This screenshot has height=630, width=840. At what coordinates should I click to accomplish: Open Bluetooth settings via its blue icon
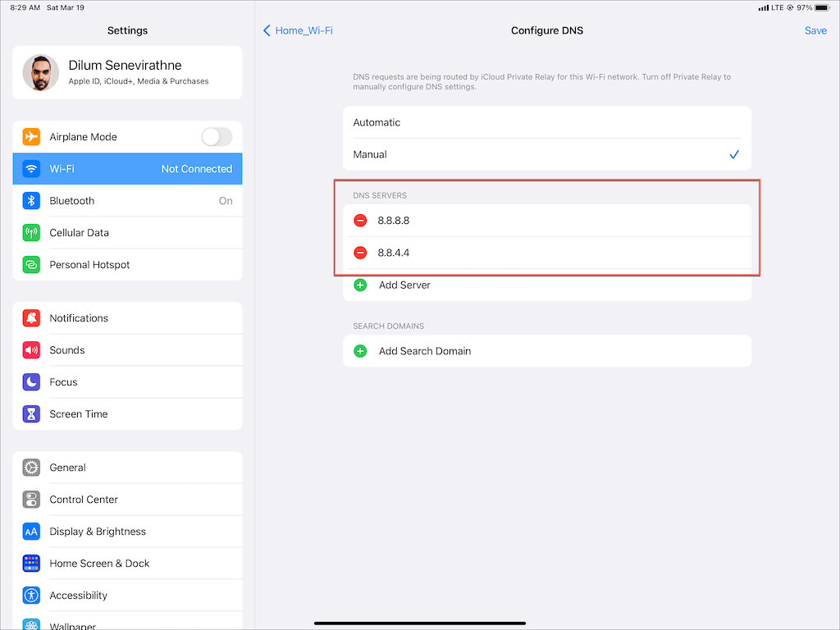pyautogui.click(x=31, y=201)
